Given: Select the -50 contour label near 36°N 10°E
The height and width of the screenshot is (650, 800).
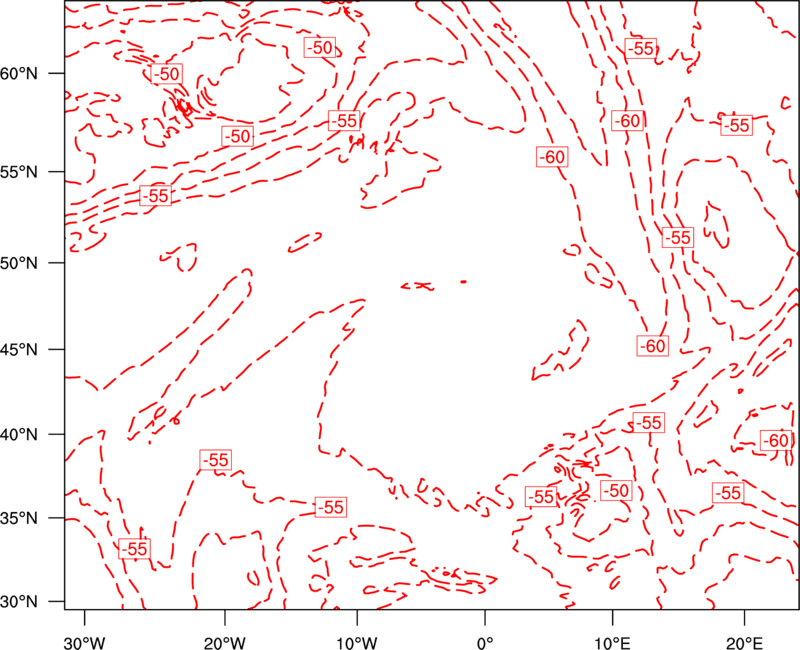Looking at the screenshot, I should pyautogui.click(x=616, y=490).
